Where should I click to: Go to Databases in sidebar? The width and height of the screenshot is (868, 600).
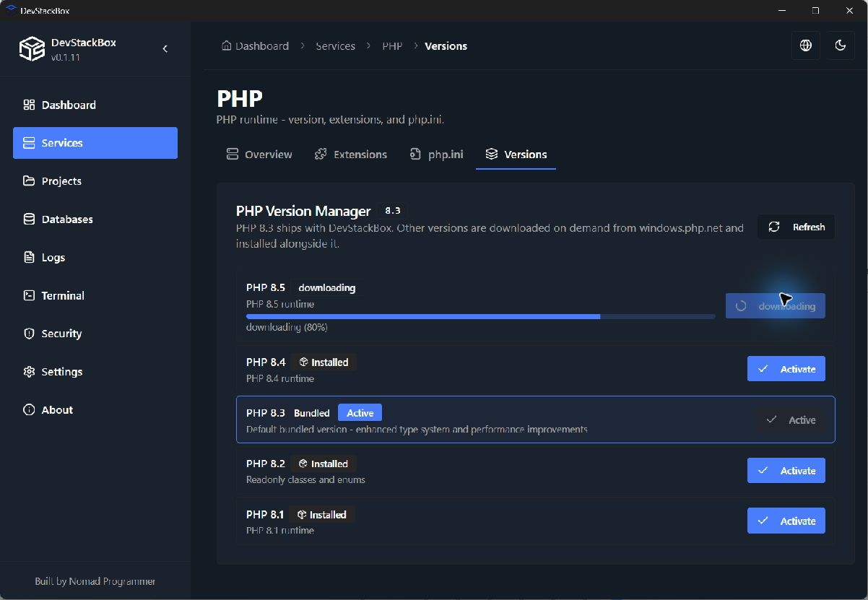click(95, 219)
